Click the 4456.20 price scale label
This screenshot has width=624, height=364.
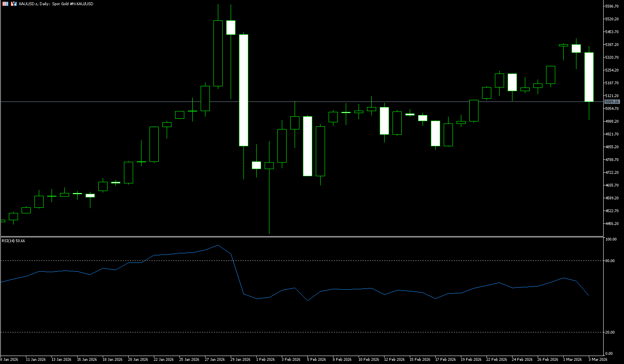click(x=612, y=224)
